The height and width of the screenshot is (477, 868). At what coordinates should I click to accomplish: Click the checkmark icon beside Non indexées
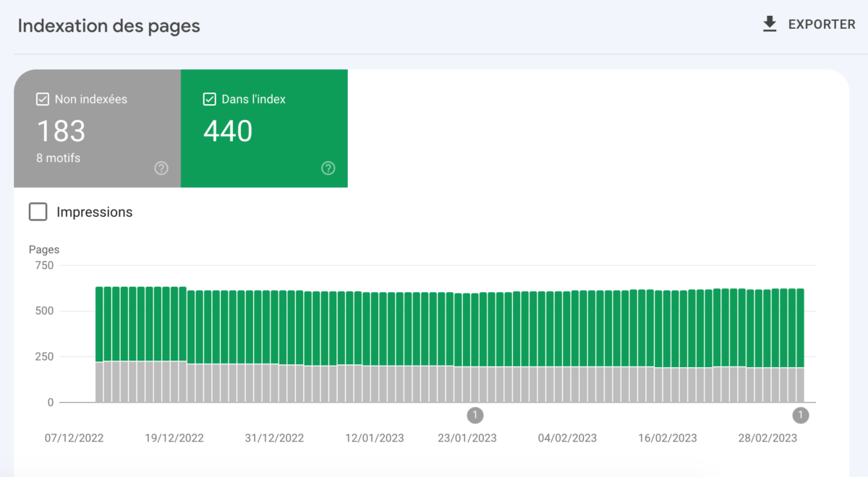(42, 99)
